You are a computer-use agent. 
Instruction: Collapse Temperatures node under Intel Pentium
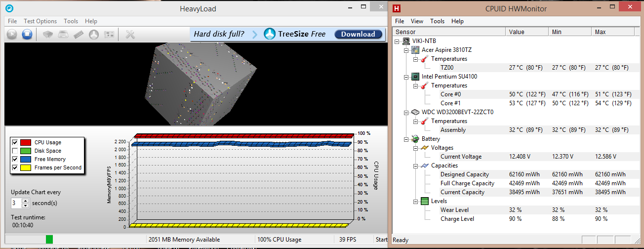coord(415,85)
